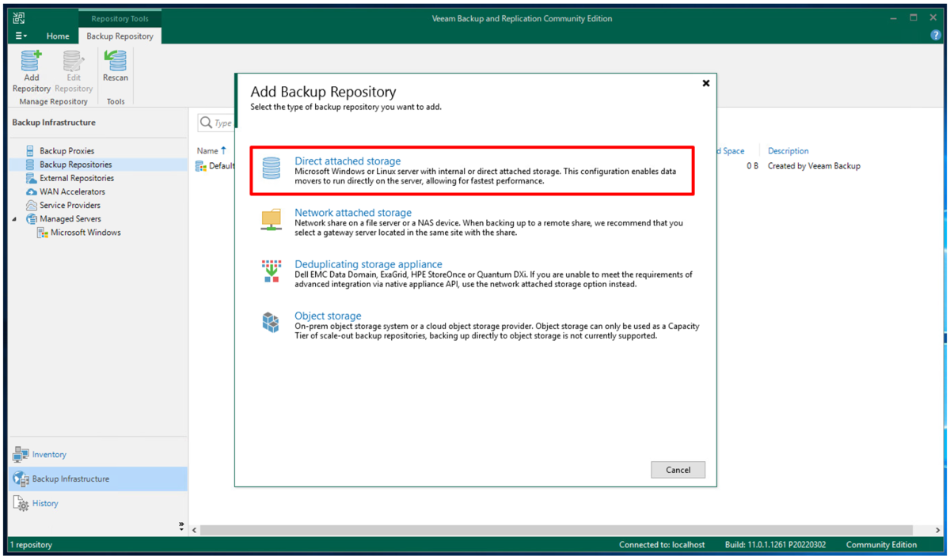The image size is (950, 560).
Task: Click the History gear icon
Action: coord(21,503)
